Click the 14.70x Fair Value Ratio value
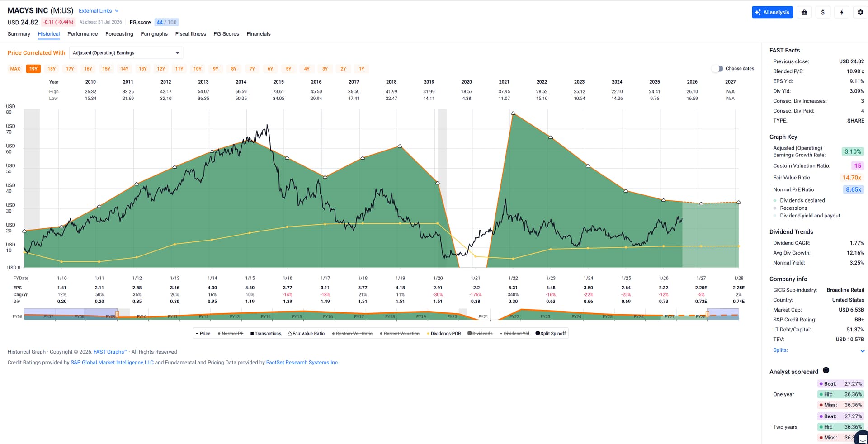The width and height of the screenshot is (868, 444). (x=852, y=178)
